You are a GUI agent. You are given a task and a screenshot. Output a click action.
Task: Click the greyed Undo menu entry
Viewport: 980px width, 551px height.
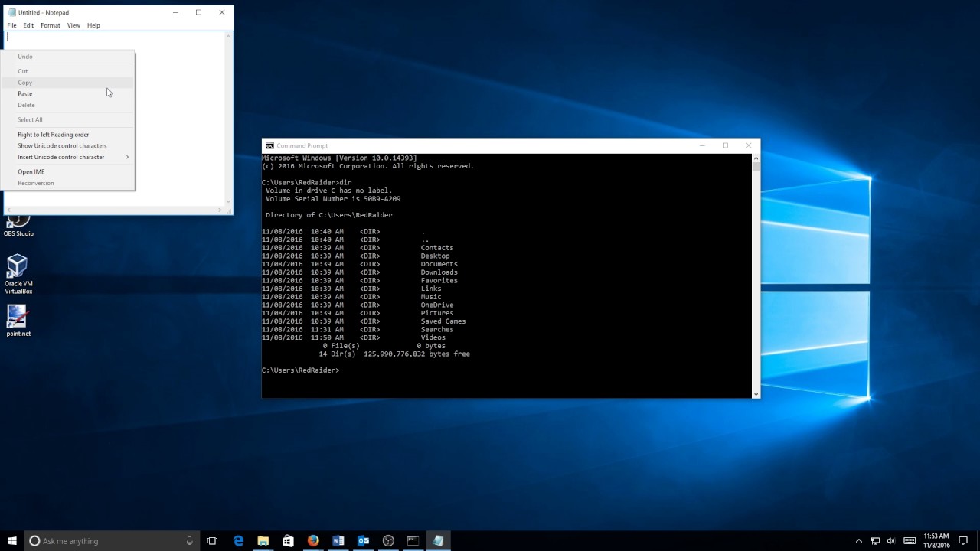(69, 57)
